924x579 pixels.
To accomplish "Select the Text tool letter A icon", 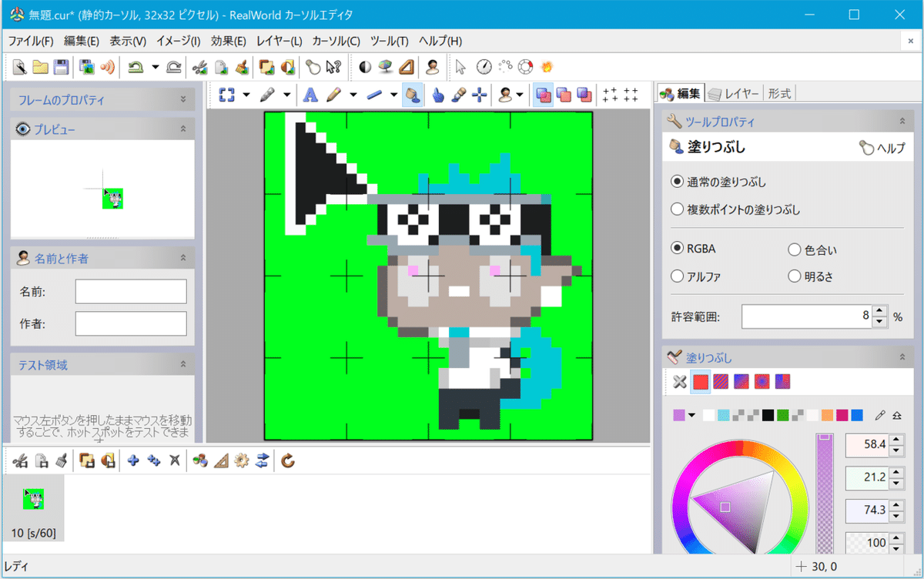I will tap(310, 95).
